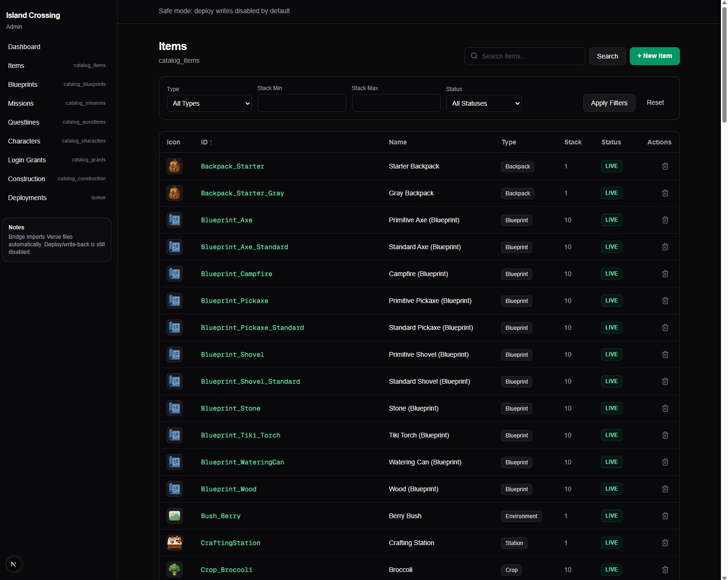Go to Questlines in sidebar
Screen dimensions: 728x580
(x=24, y=122)
